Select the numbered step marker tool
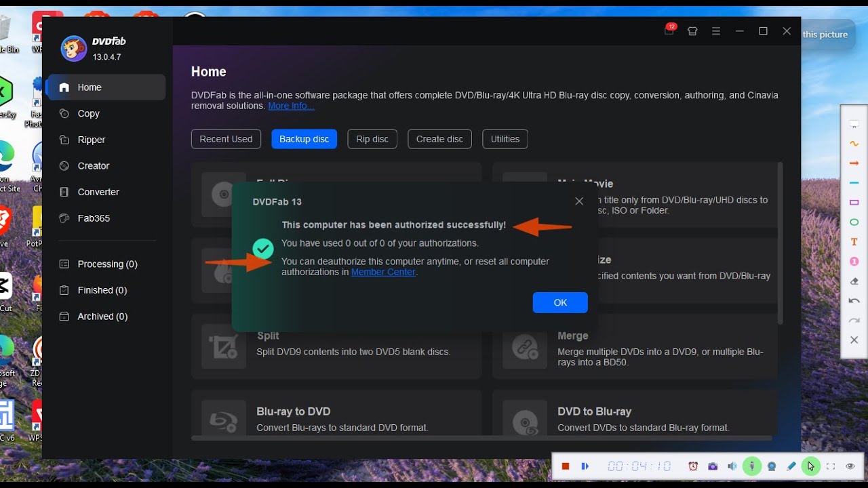Image resolution: width=868 pixels, height=488 pixels. point(854,262)
